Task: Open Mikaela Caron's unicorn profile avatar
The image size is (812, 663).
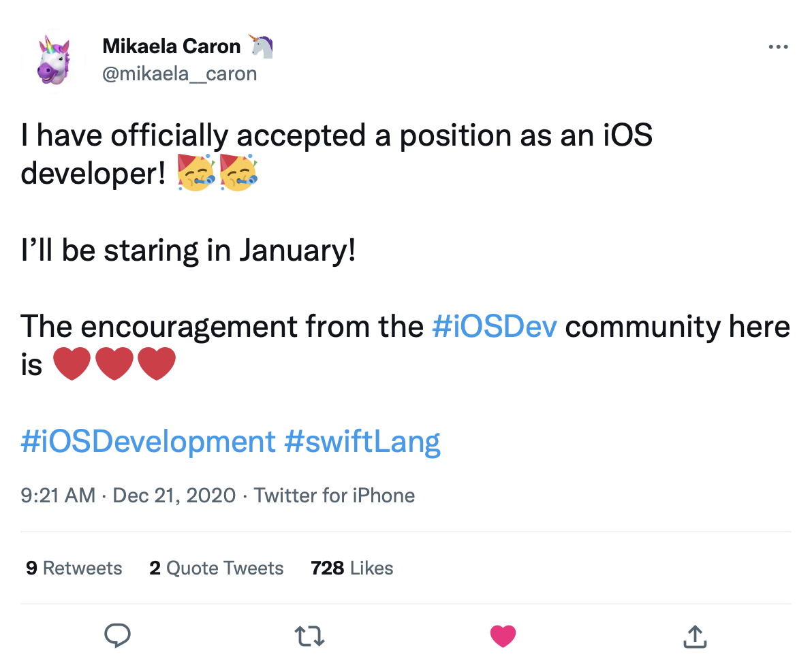Action: pyautogui.click(x=54, y=60)
